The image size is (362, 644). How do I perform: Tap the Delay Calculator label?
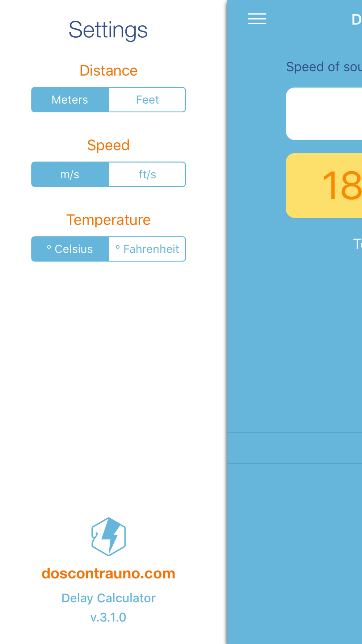[108, 598]
